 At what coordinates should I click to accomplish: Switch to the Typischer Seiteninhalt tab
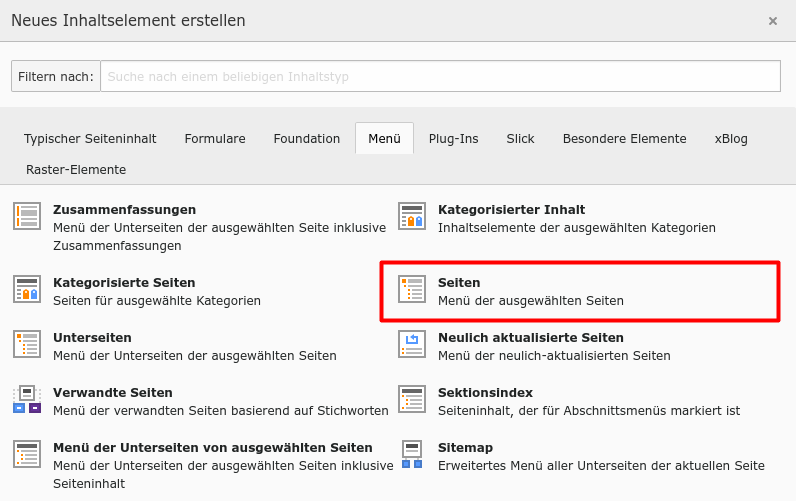pos(90,139)
